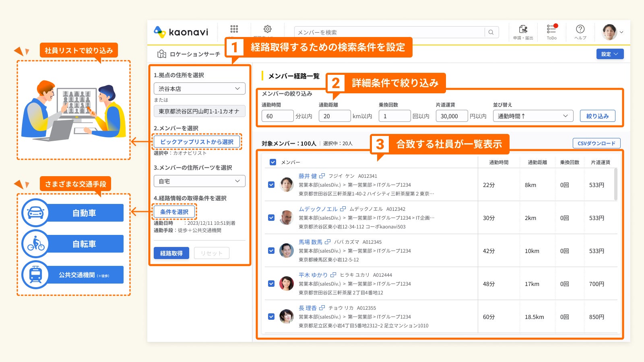Expand the 設定 dropdown button
The image size is (644, 362).
[610, 54]
